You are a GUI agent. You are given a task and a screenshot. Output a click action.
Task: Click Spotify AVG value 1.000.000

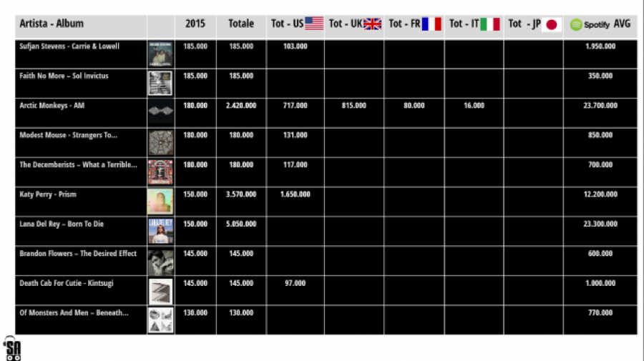point(600,283)
